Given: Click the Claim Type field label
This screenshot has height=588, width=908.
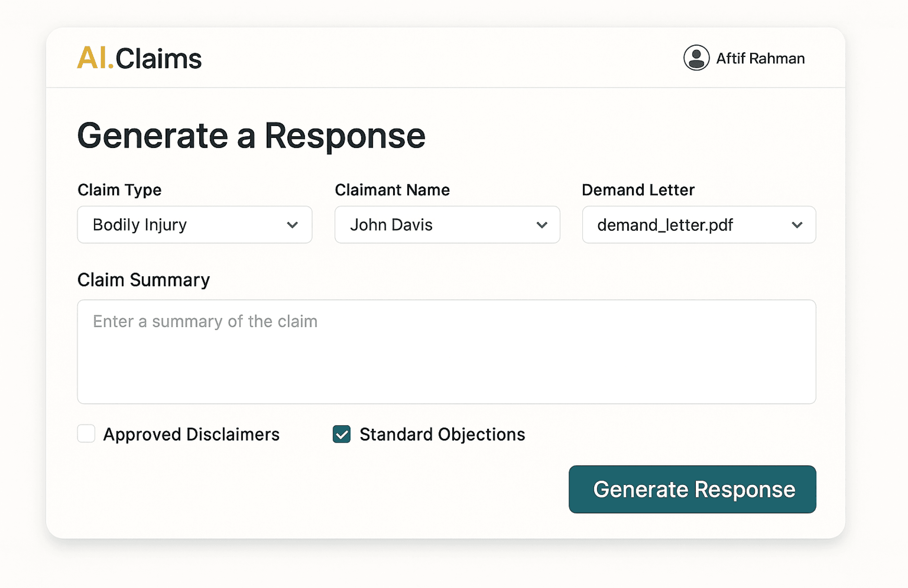Looking at the screenshot, I should pos(119,190).
